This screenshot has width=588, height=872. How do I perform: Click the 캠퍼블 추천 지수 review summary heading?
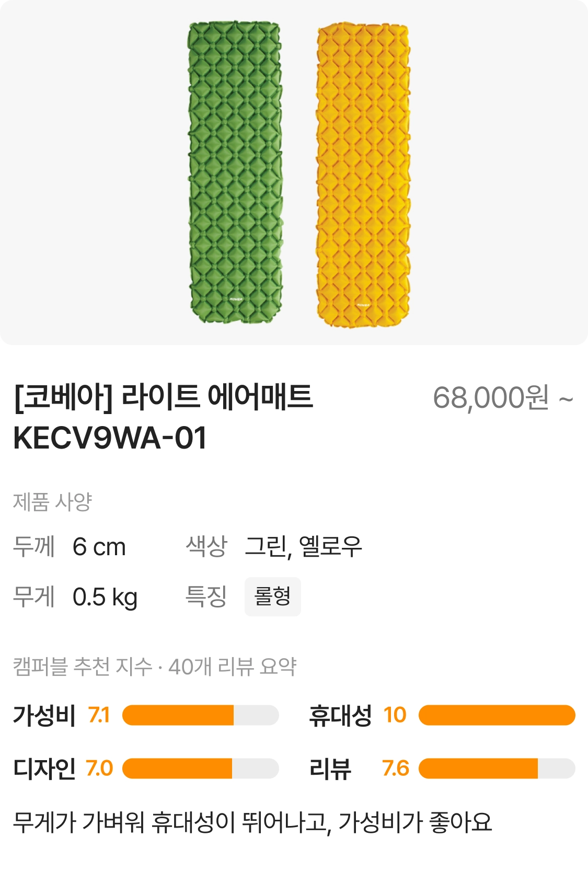click(x=155, y=666)
